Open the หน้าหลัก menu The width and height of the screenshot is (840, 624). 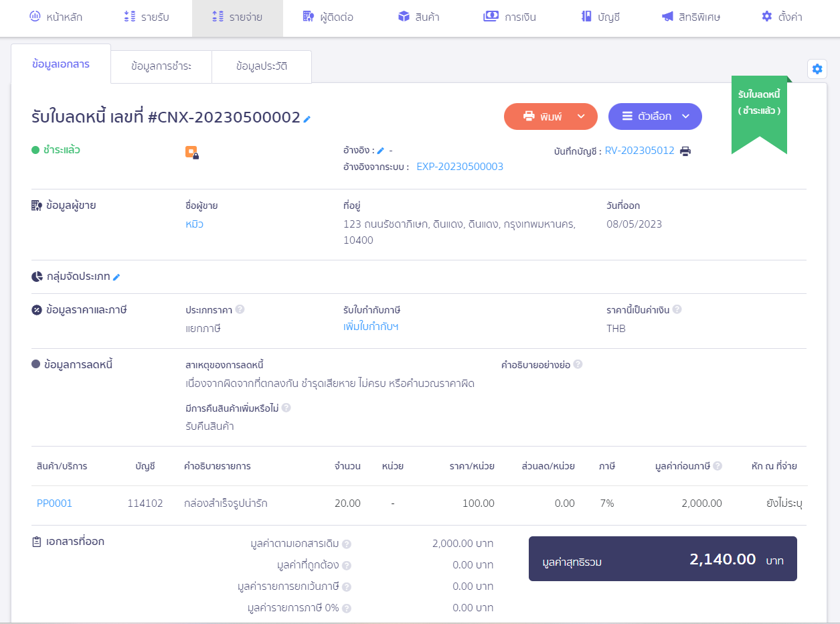(56, 17)
